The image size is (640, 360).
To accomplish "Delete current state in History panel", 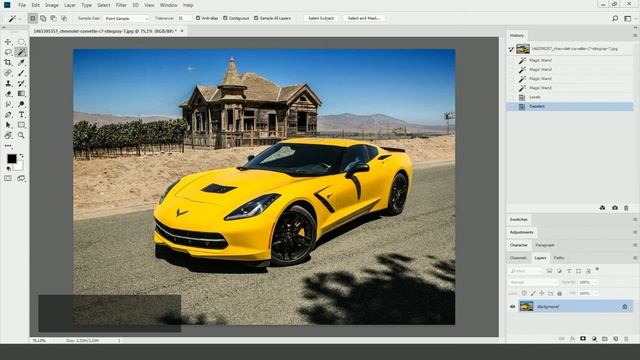I will 626,208.
